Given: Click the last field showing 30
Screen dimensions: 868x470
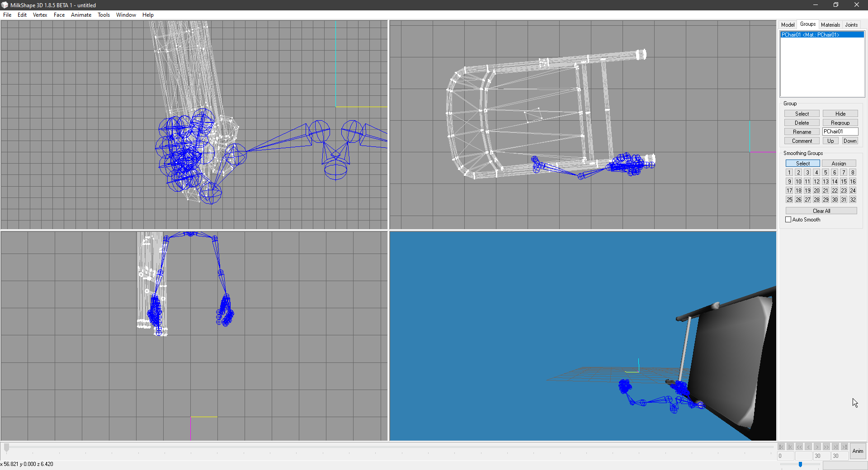Looking at the screenshot, I should click(840, 456).
